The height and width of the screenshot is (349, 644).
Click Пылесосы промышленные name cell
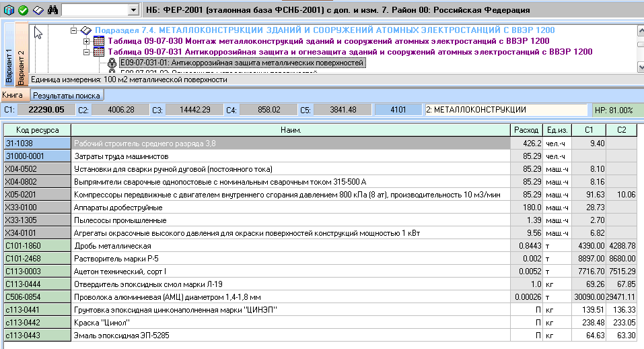point(291,220)
